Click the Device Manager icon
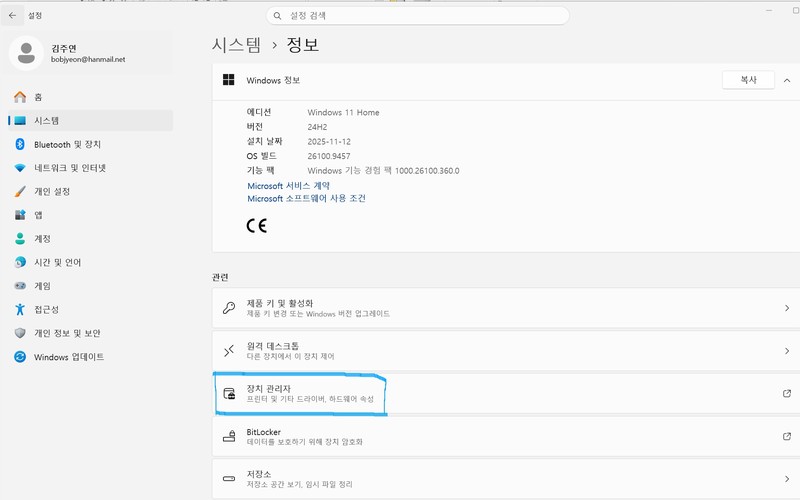 [229, 393]
